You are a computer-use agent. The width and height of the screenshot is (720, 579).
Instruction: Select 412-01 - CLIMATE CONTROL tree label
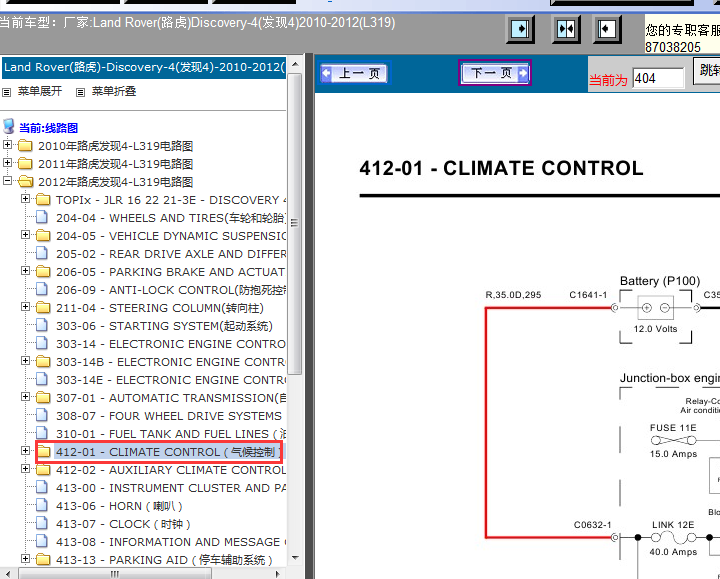[x=168, y=452]
